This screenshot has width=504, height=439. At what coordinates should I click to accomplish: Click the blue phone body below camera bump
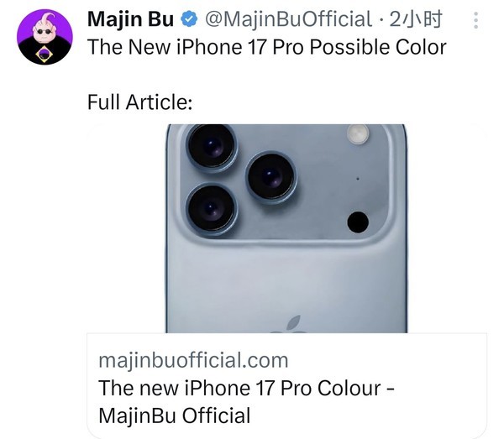[x=286, y=283]
